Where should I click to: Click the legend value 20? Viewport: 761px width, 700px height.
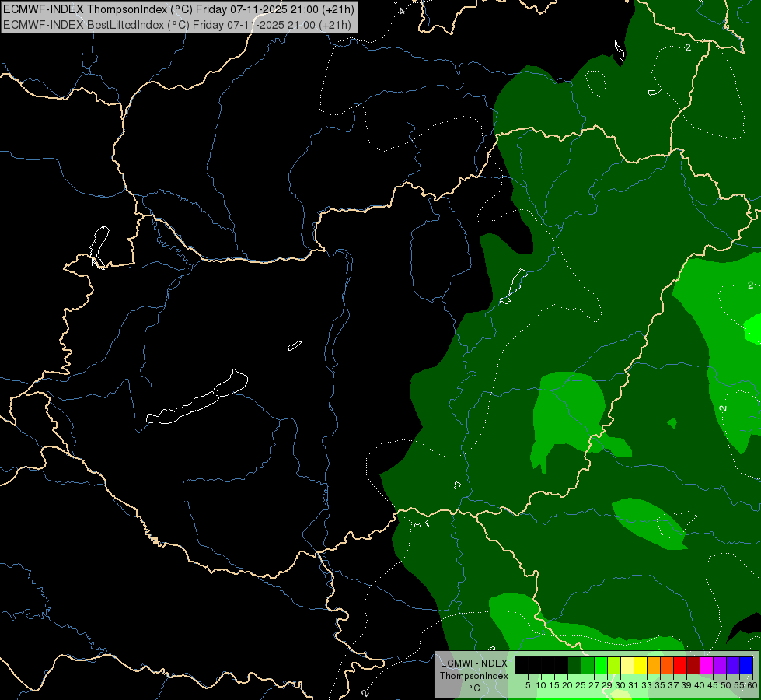click(x=567, y=685)
